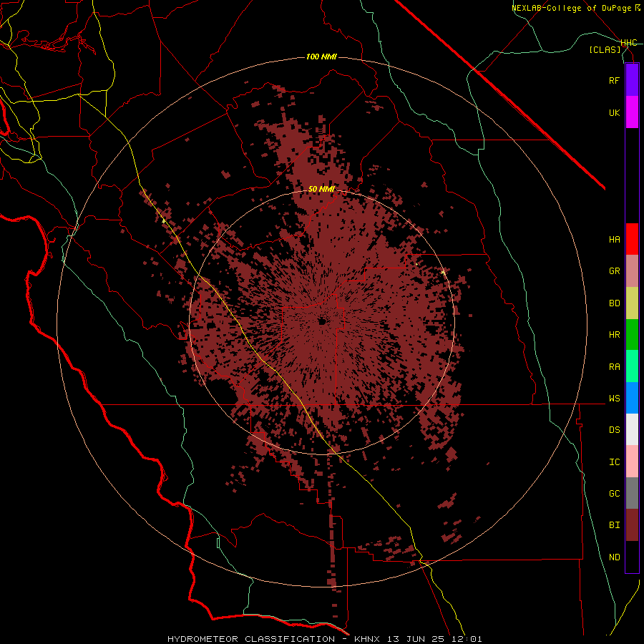Image resolution: width=644 pixels, height=644 pixels.
Task: Select the GC gray legend swatch
Action: [x=632, y=493]
